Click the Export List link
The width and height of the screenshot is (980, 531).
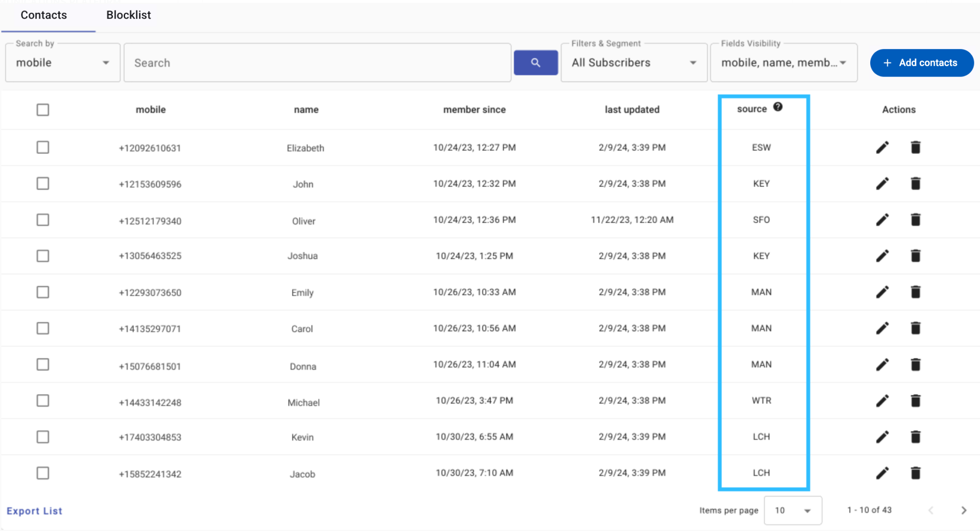tap(34, 511)
